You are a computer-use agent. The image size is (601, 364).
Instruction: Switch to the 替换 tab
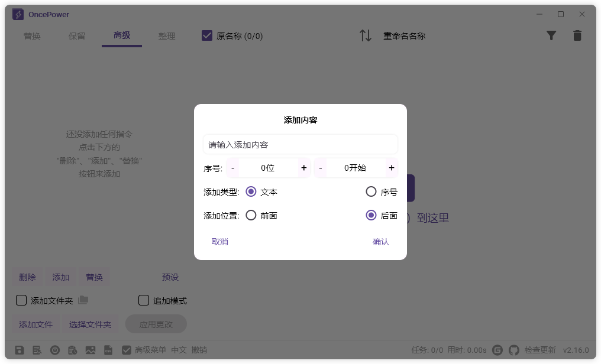pyautogui.click(x=32, y=36)
